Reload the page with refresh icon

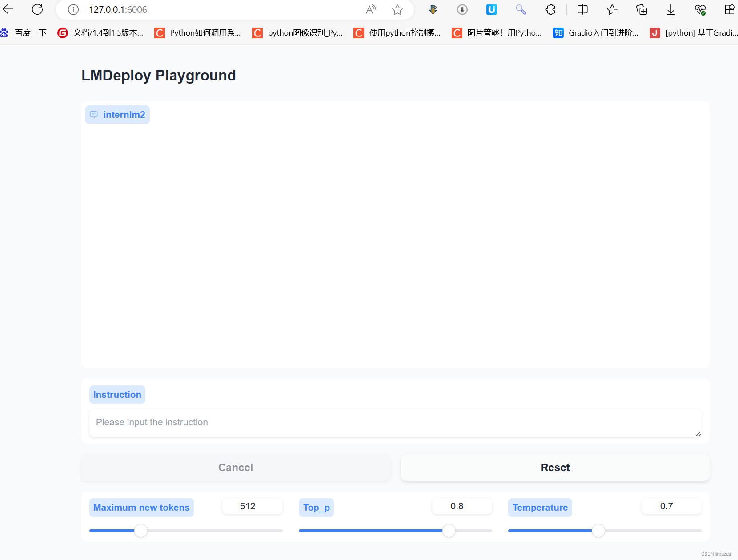37,9
